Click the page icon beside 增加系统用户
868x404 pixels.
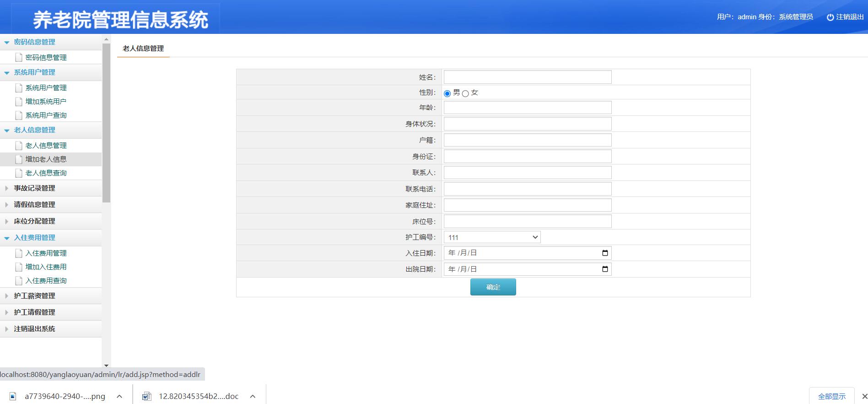point(19,101)
